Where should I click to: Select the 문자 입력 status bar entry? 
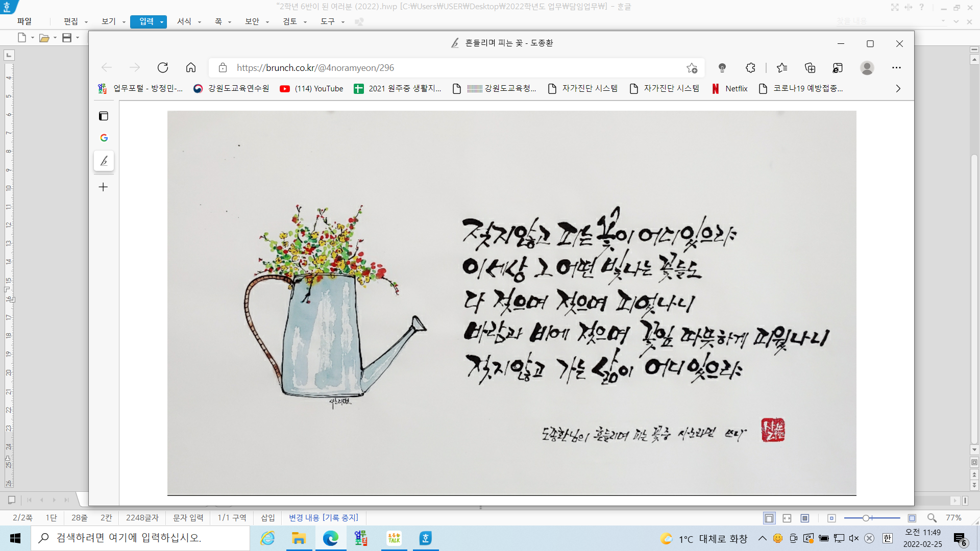coord(188,518)
